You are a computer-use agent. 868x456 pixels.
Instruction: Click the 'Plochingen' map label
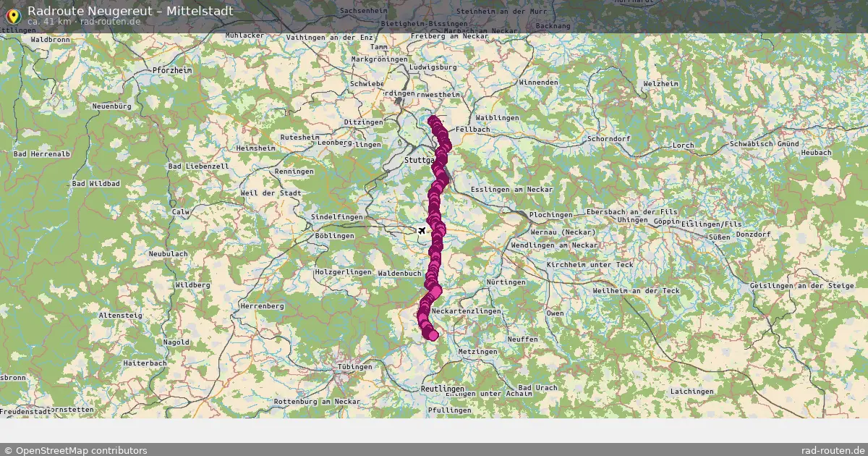click(x=550, y=216)
